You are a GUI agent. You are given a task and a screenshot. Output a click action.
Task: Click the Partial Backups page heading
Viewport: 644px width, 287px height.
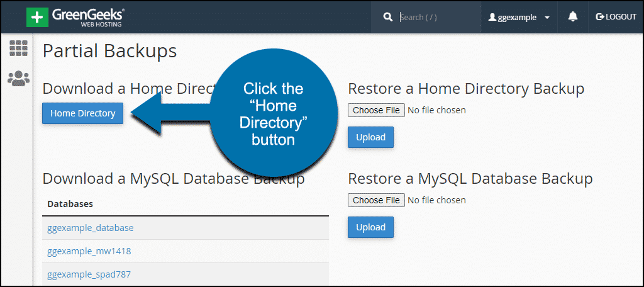(x=109, y=51)
